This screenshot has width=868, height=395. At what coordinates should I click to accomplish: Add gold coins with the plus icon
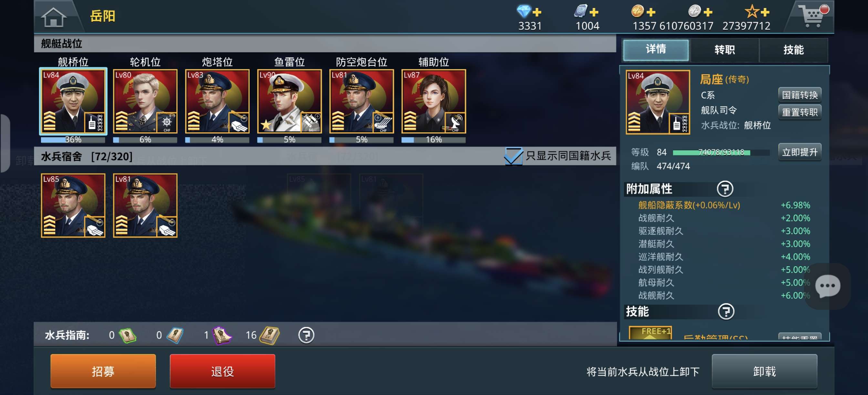[651, 13]
